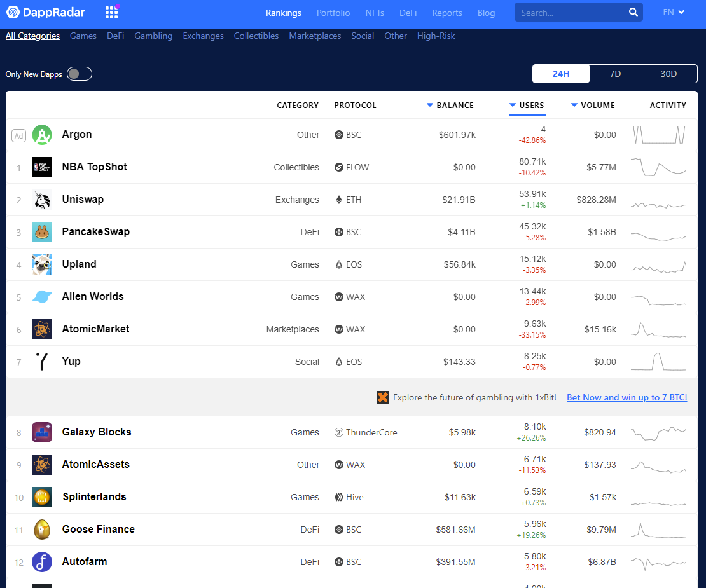Screen dimensions: 706x588
Task: Sort table by Volume column
Action: 593,106
